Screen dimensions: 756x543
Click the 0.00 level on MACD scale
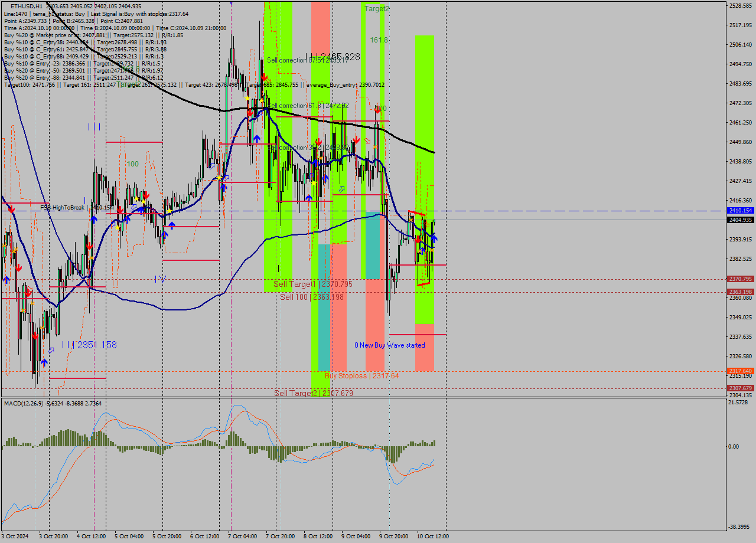[734, 446]
